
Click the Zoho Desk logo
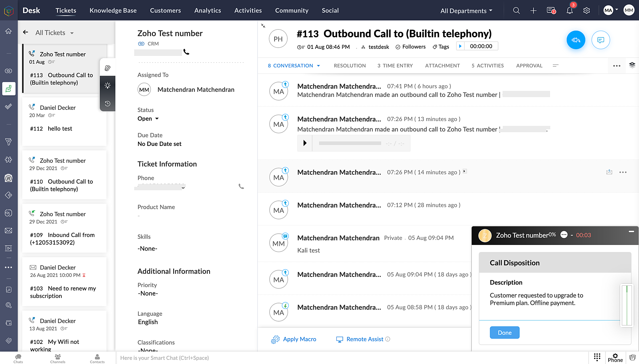coord(9,11)
